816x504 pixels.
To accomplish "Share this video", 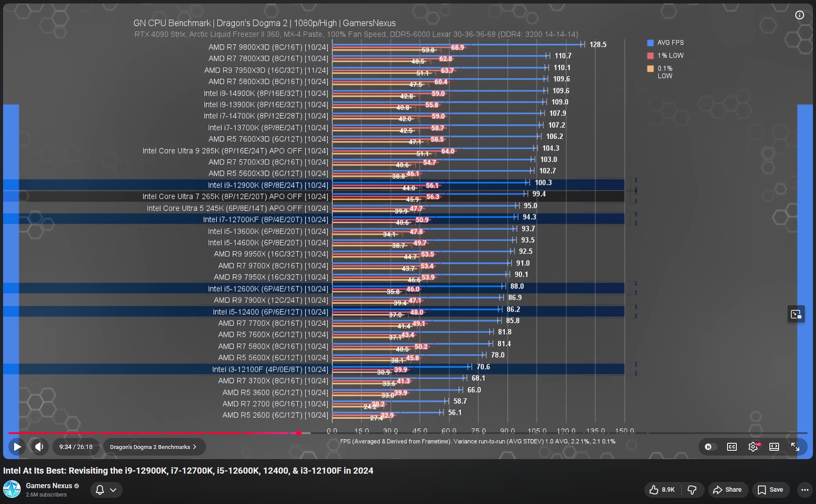I will 728,489.
